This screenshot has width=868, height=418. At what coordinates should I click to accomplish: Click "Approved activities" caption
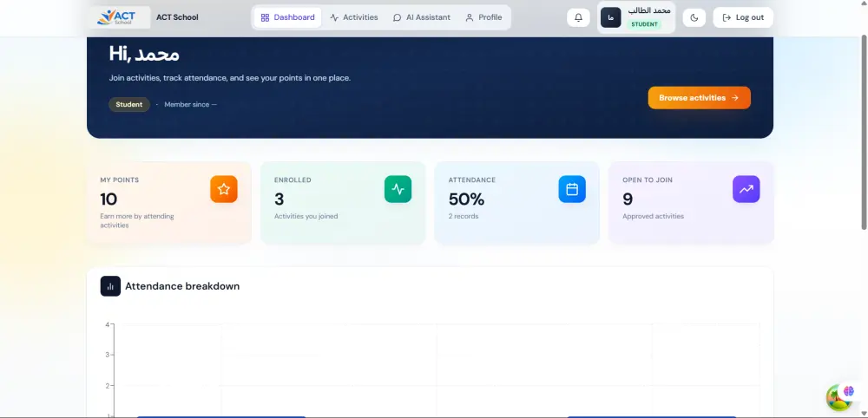tap(654, 216)
